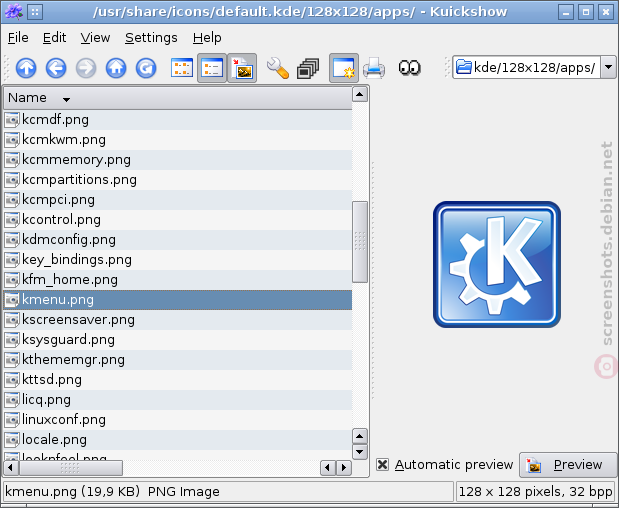Click the scroll-up arrow above the Name list

coord(360,94)
